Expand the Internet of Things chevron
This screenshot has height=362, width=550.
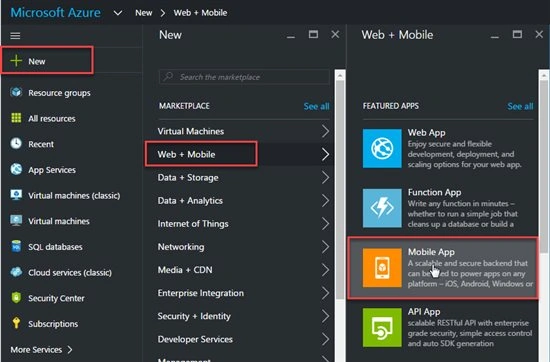pyautogui.click(x=326, y=224)
